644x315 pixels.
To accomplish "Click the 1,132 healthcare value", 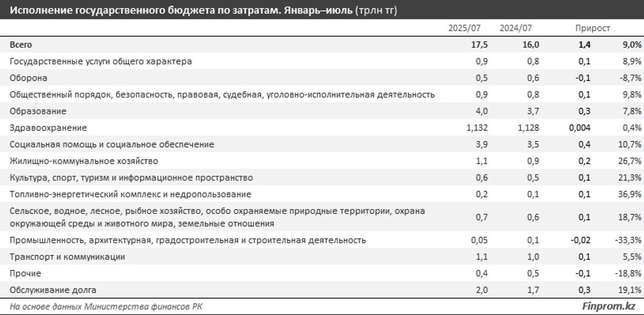I will pyautogui.click(x=477, y=128).
